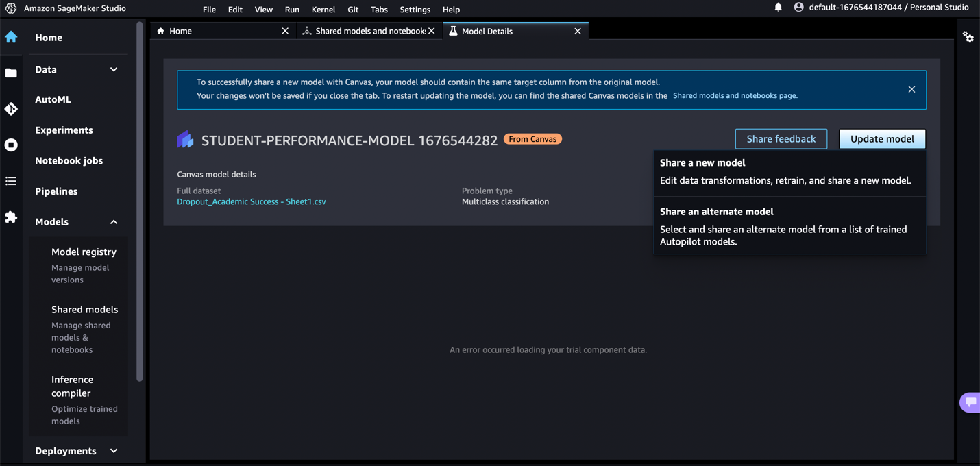
Task: Open the Edit menu
Action: tap(235, 10)
